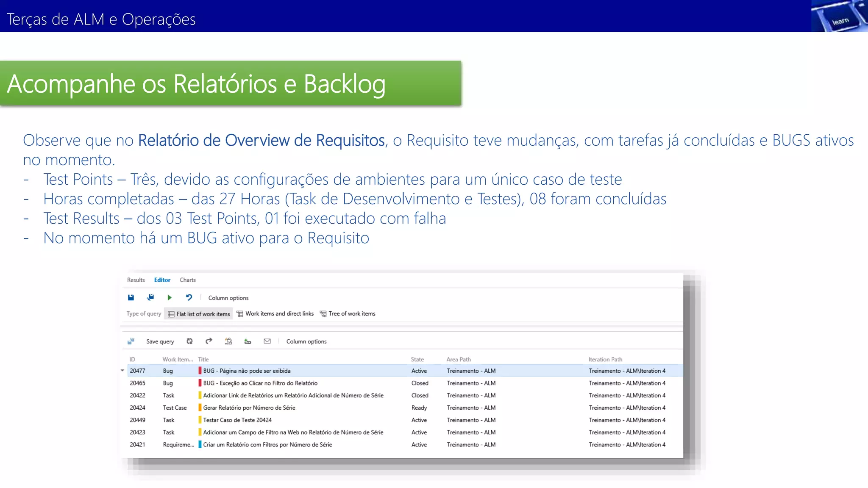Viewport: 868px width, 488px height.
Task: Click the Test Case type cell
Action: (175, 408)
